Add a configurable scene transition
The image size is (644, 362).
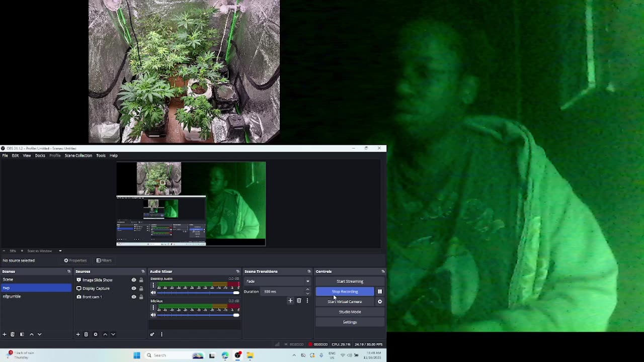pos(290,301)
